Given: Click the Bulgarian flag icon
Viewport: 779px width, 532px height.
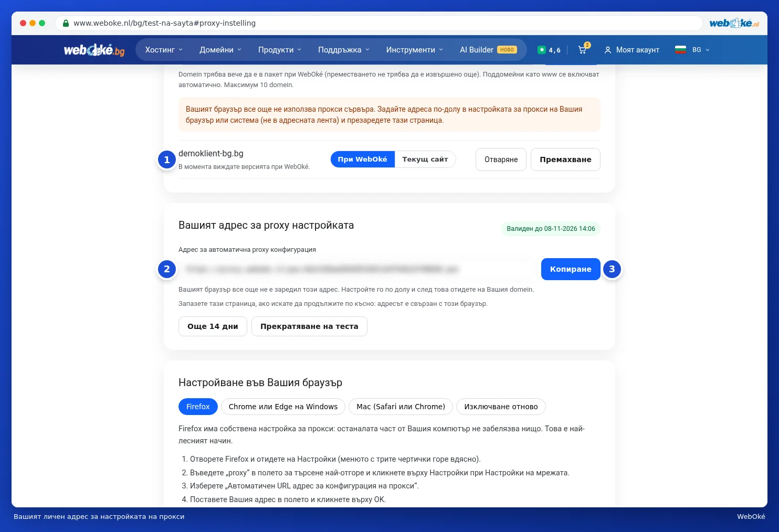Looking at the screenshot, I should coord(681,50).
